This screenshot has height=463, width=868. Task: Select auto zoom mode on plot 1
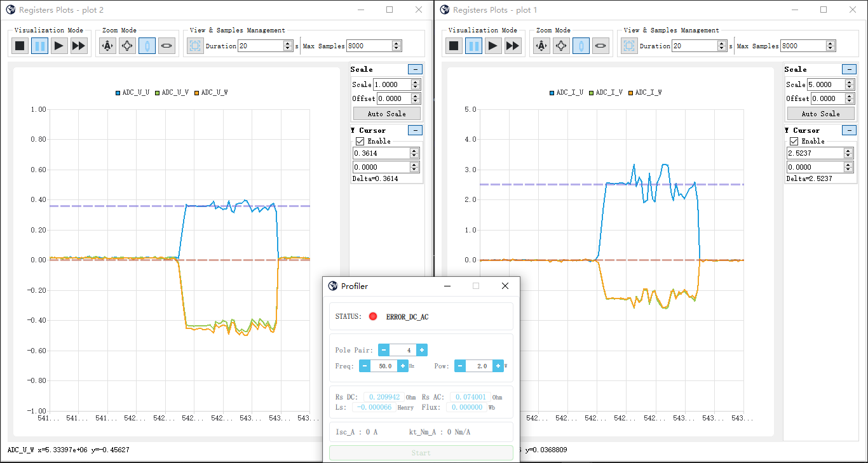(x=541, y=45)
